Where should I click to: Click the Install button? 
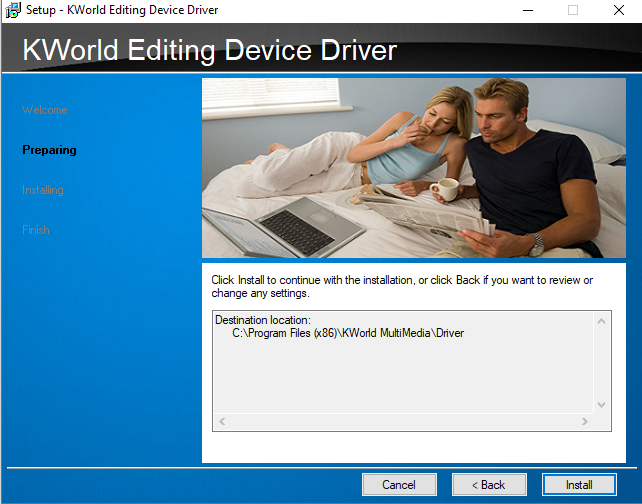(579, 485)
